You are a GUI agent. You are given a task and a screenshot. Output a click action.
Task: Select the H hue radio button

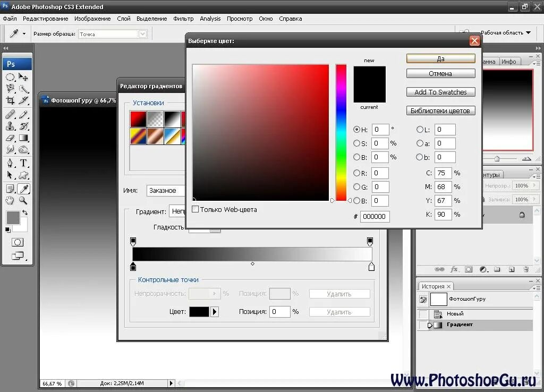[356, 129]
